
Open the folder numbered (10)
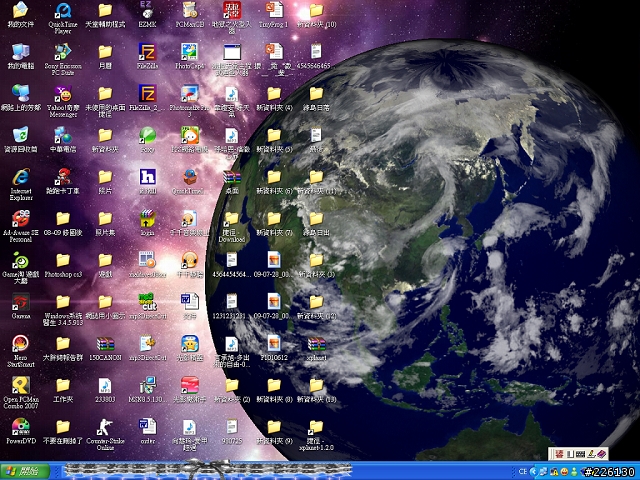coord(316,14)
